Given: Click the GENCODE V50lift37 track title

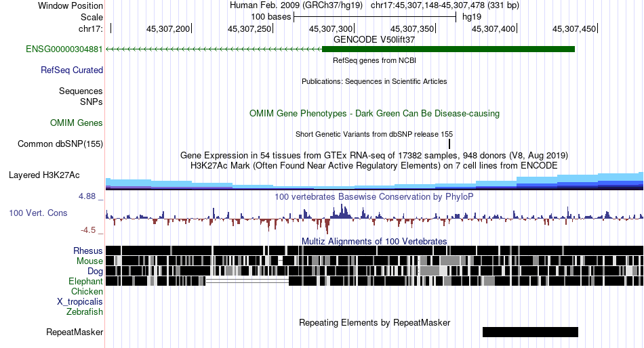Looking at the screenshot, I should pyautogui.click(x=374, y=40).
